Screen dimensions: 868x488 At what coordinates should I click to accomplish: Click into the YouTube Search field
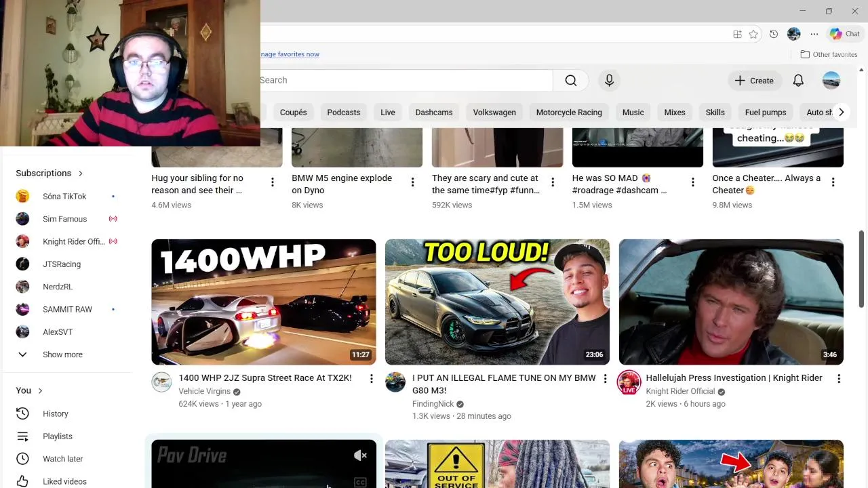point(406,81)
